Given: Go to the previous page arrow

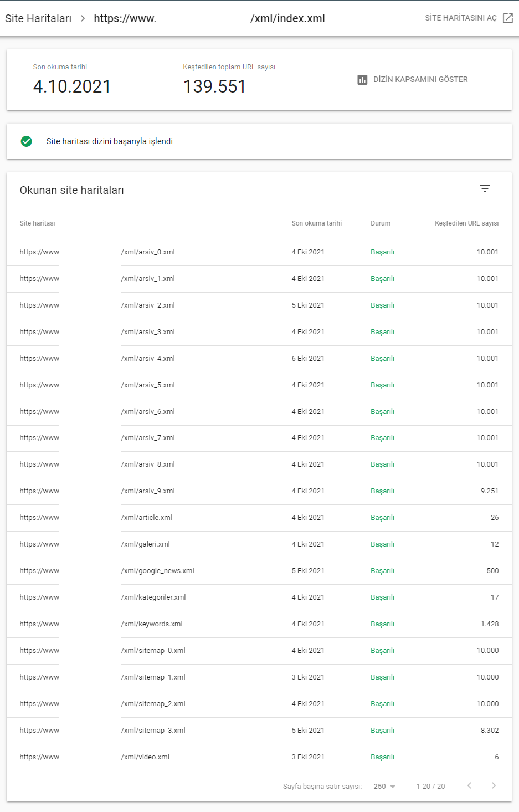Looking at the screenshot, I should (469, 785).
